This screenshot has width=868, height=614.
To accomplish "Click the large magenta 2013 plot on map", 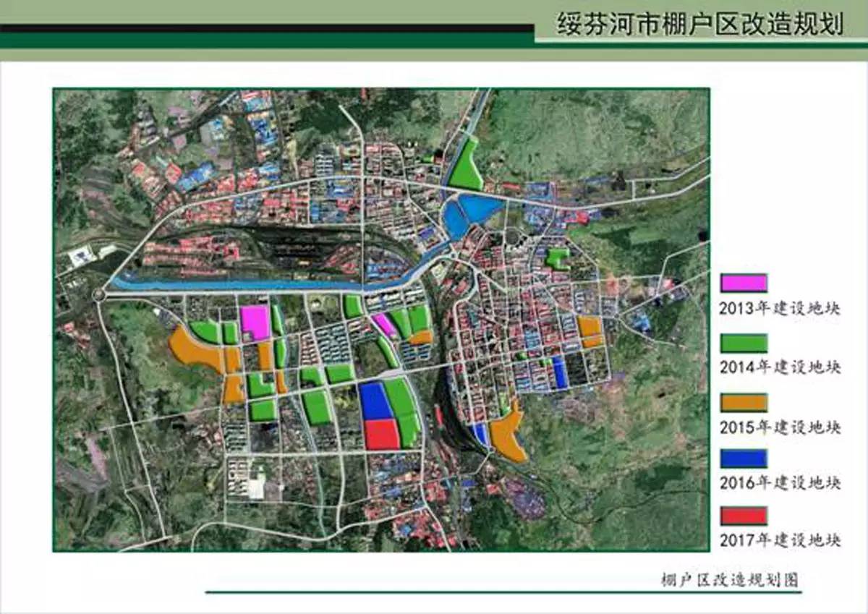I will 255,322.
